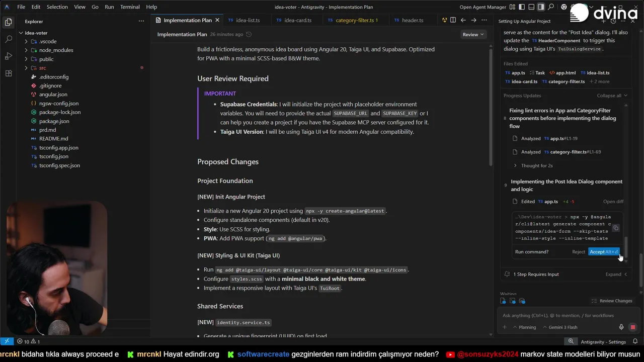
Task: Click the search magnifier icon in title bar
Action: coord(551,7)
